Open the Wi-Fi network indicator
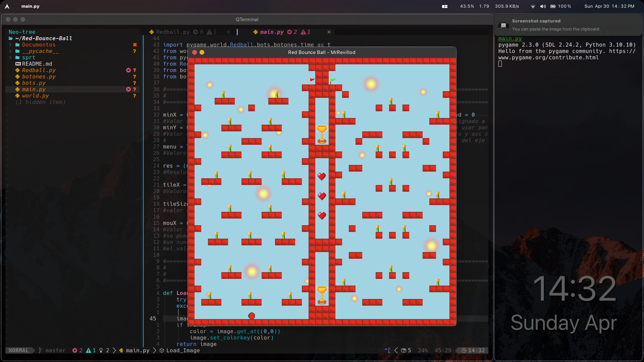The image size is (644, 362). coord(533,6)
